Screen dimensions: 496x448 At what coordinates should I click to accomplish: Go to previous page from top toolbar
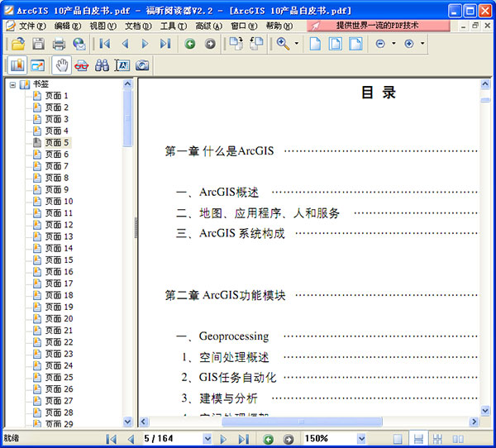(126, 44)
